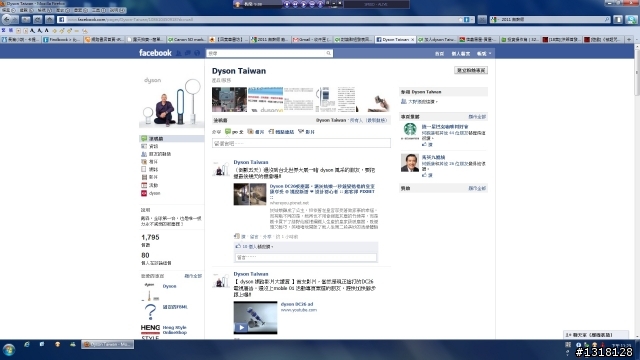Expand the 10 people like this list
Screen dimensions: 640x360
coord(258,247)
